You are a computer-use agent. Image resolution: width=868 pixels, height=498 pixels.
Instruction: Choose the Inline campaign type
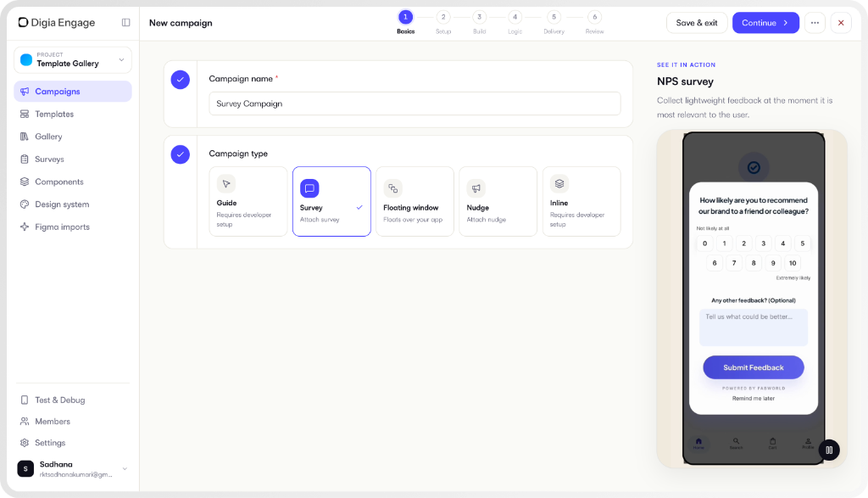(581, 202)
